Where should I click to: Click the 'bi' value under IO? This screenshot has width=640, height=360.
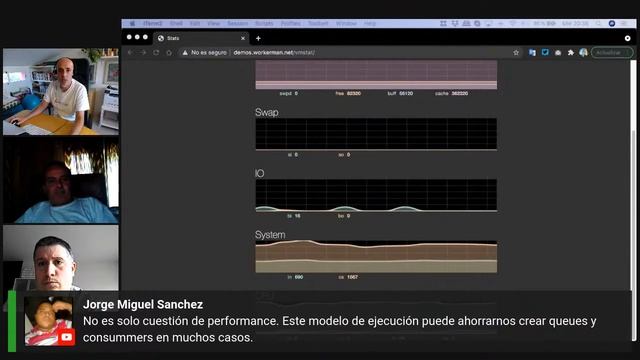coord(294,216)
